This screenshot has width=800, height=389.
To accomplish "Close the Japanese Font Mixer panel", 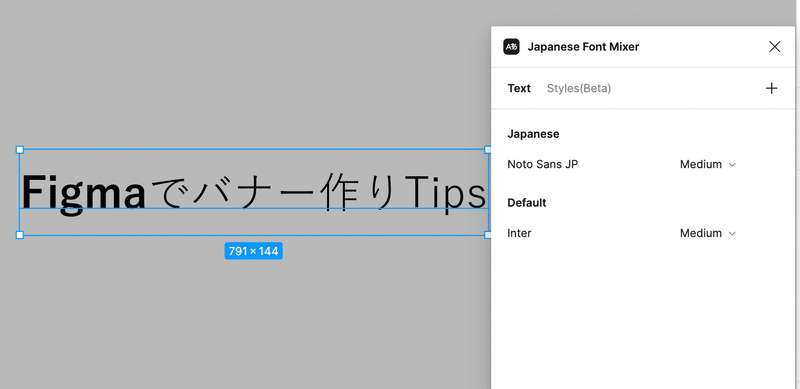I will click(774, 47).
